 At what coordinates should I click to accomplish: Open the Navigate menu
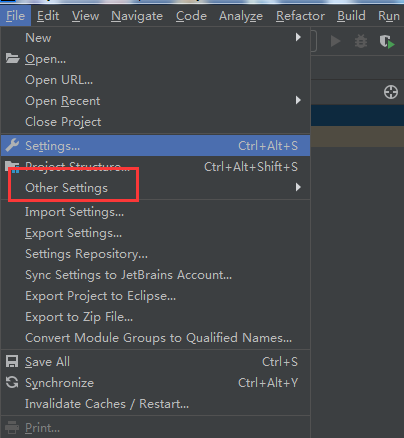pyautogui.click(x=137, y=16)
